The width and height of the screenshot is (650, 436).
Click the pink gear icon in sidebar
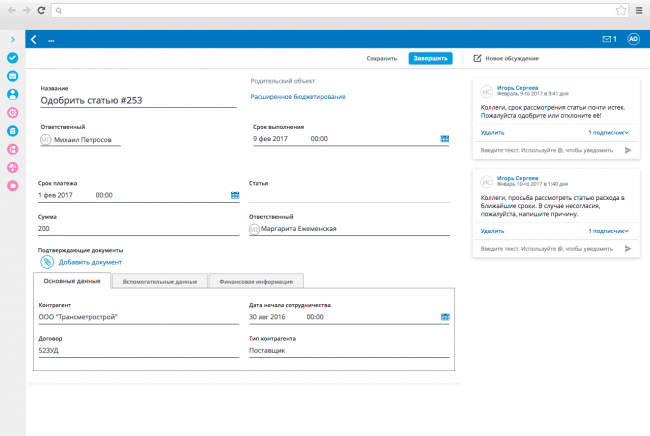pos(13,113)
